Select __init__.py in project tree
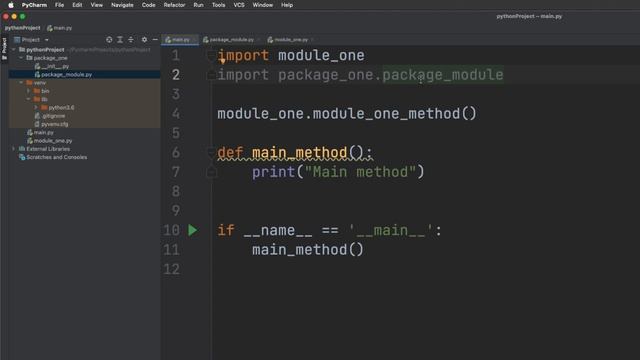 click(52, 66)
